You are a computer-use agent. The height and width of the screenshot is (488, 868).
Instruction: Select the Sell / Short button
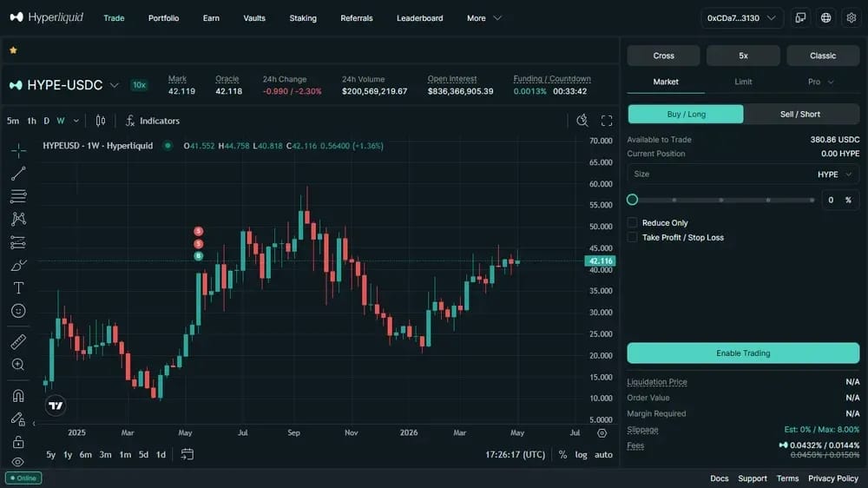point(800,114)
